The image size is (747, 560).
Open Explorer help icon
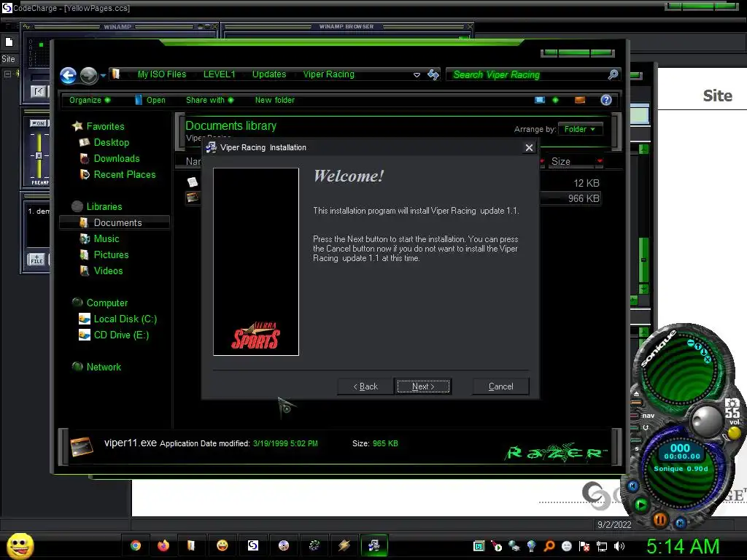tap(606, 100)
